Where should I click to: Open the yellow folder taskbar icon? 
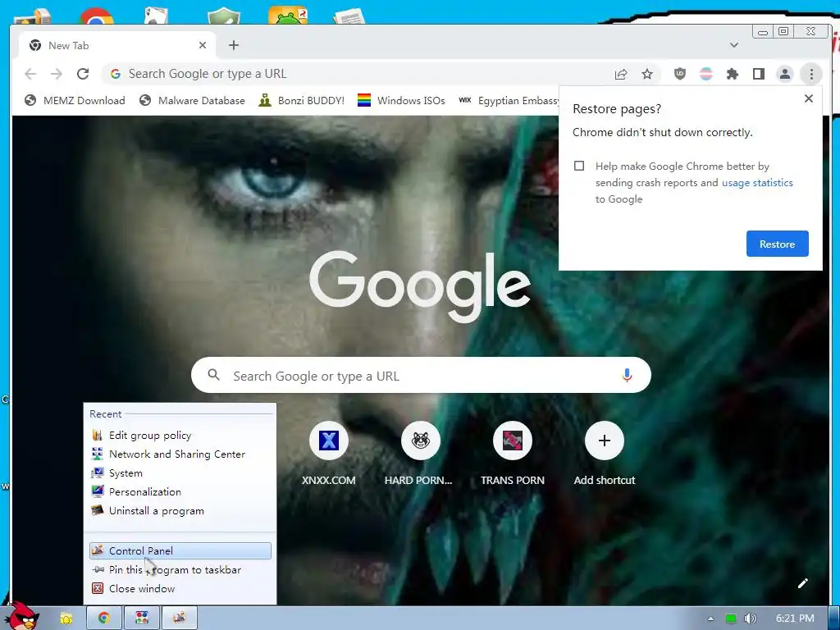pos(66,619)
